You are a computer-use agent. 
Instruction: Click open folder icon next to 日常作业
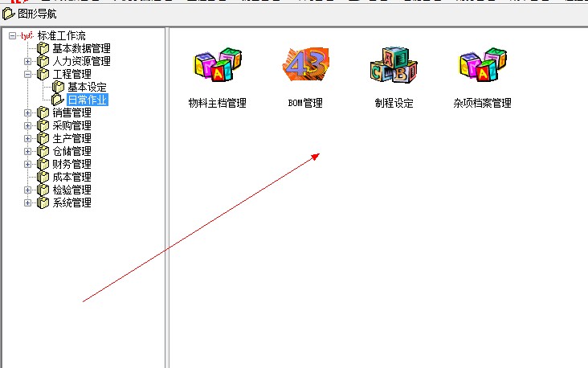58,100
